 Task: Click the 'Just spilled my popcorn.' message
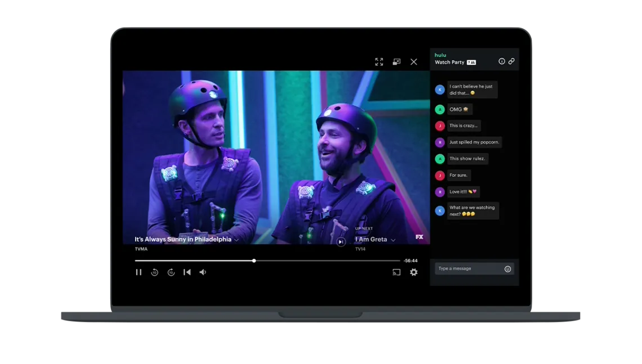[x=474, y=142]
